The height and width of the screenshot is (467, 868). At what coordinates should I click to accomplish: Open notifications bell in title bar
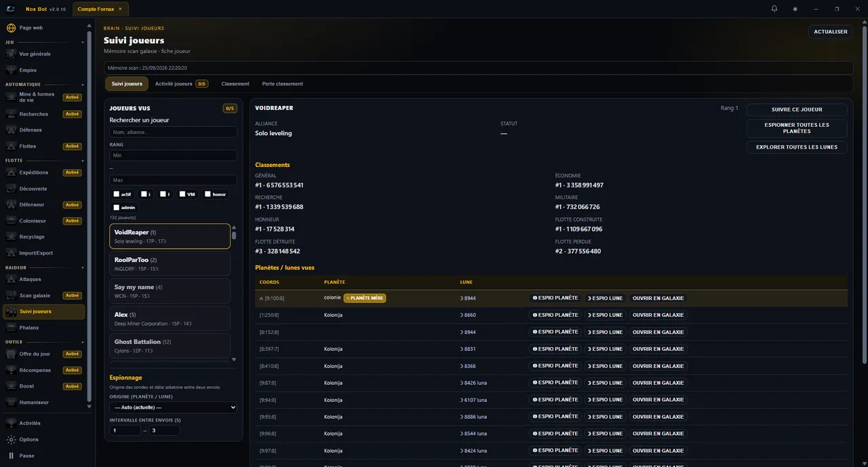point(774,9)
